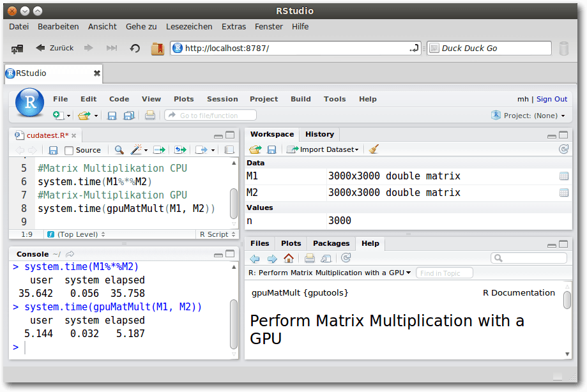
Task: Run the current line or selection
Action: tap(160, 150)
